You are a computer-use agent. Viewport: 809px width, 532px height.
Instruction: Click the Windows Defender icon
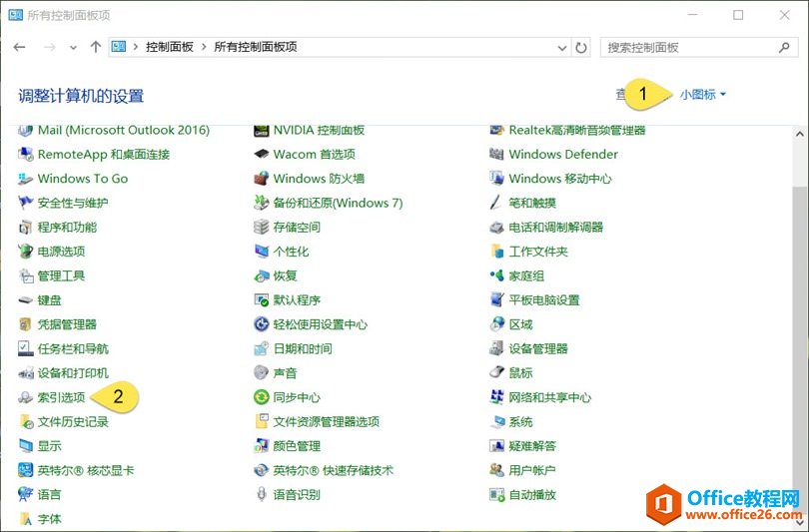coord(496,154)
